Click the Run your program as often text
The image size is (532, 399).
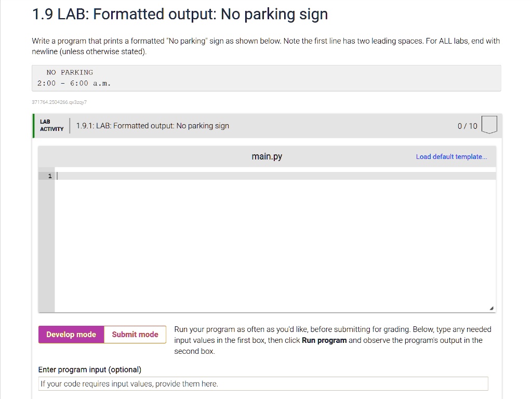click(332, 329)
